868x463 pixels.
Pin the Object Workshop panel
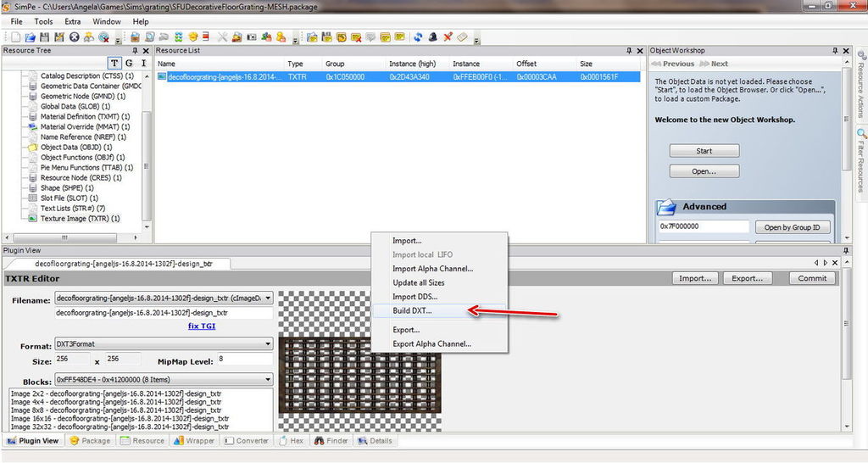[835, 50]
